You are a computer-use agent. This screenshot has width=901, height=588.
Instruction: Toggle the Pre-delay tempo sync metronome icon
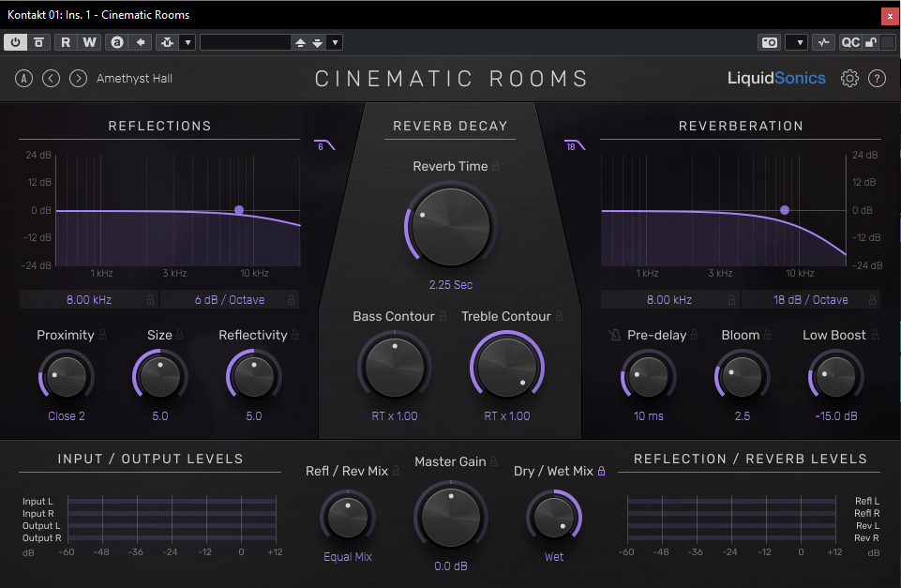(615, 335)
